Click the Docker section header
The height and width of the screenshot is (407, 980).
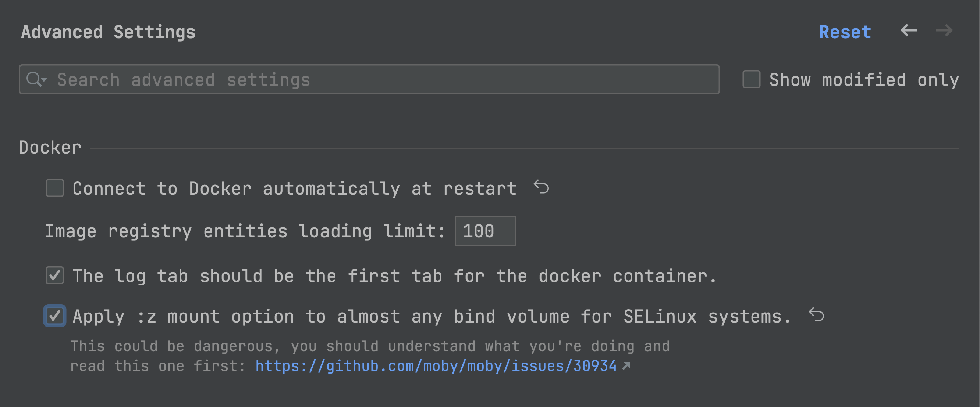(x=50, y=148)
